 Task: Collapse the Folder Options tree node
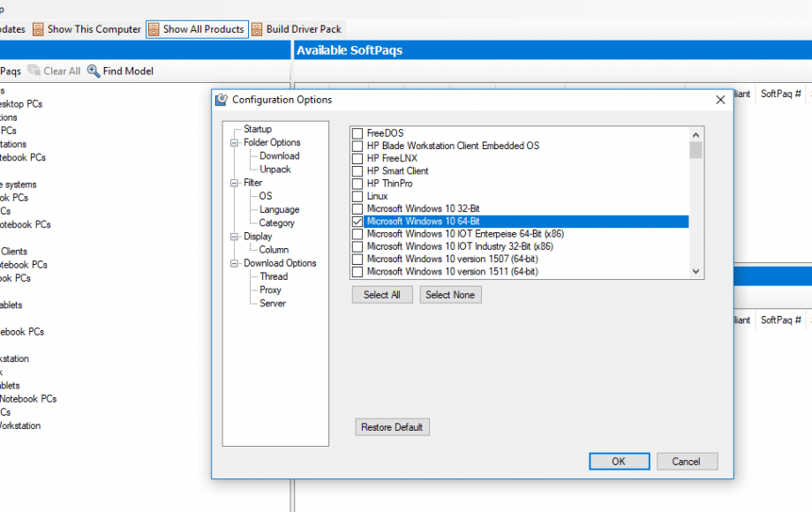point(235,142)
